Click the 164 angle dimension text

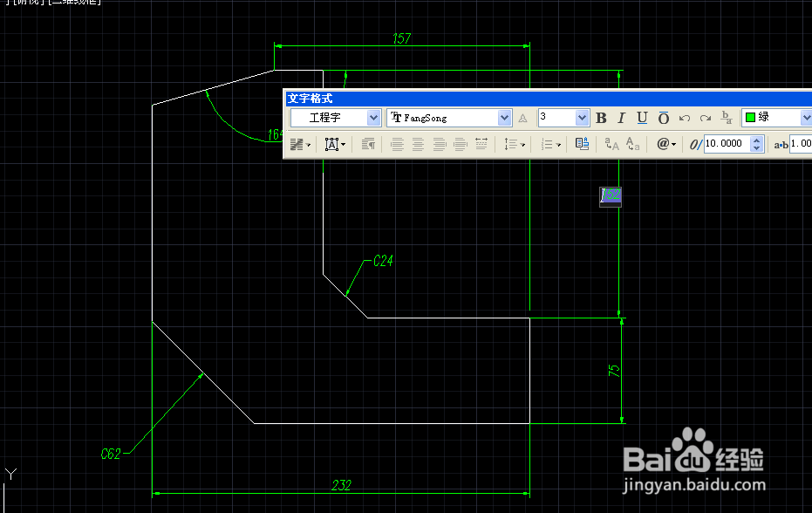tap(276, 135)
